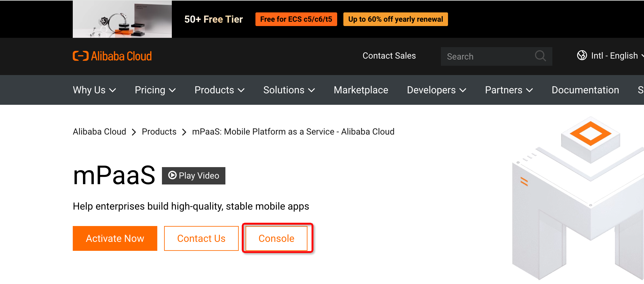Expand the Pricing dropdown

(x=155, y=90)
